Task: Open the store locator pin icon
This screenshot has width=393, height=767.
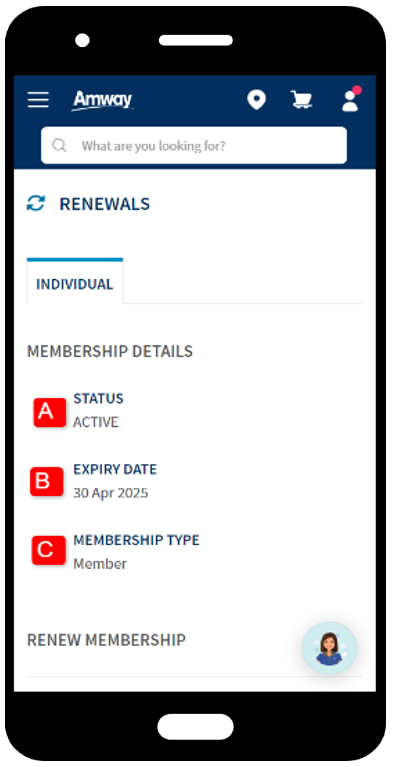Action: [x=256, y=100]
